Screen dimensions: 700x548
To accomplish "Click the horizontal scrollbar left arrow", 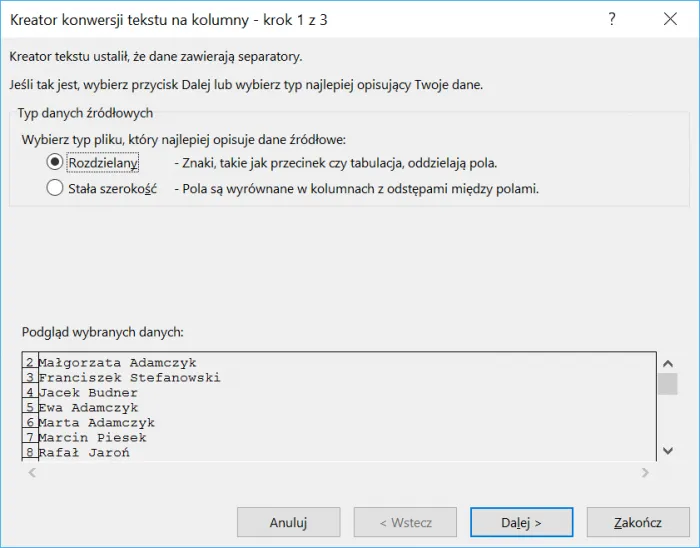I will [x=30, y=472].
